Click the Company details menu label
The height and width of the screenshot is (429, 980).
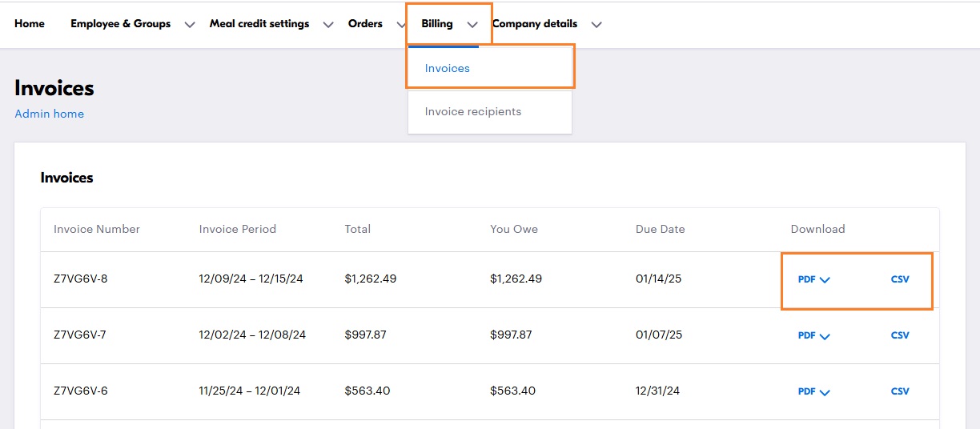(x=535, y=24)
